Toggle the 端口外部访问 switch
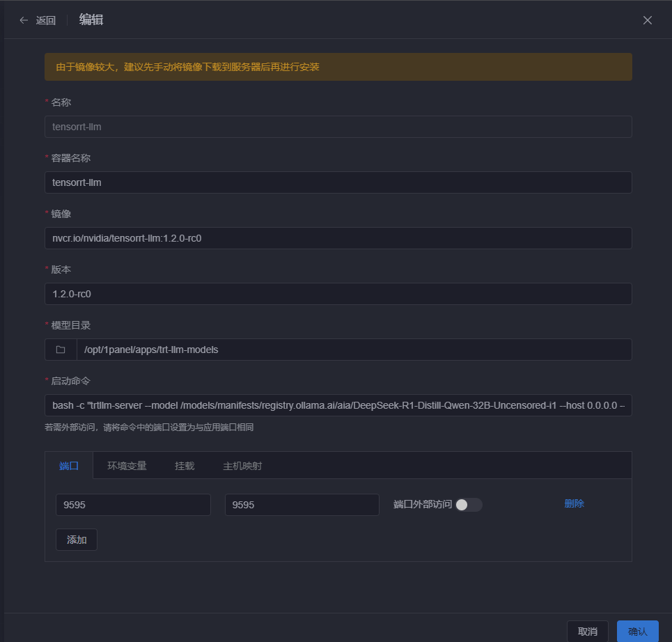Image resolution: width=672 pixels, height=642 pixels. point(468,505)
